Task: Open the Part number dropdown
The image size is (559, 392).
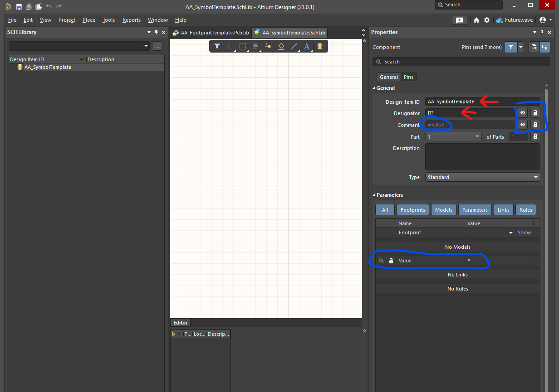Action: pyautogui.click(x=477, y=136)
